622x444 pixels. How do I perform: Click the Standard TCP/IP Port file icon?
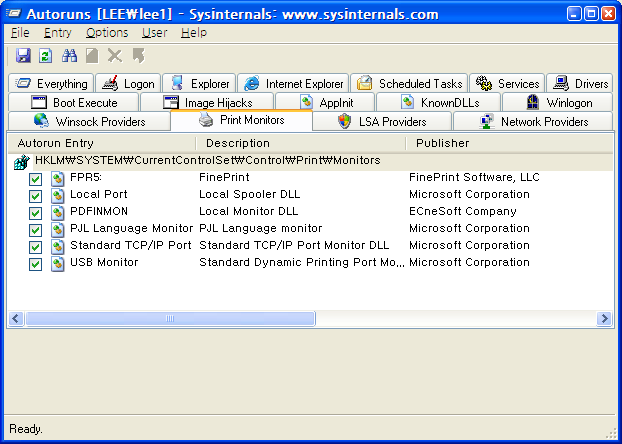pos(58,247)
